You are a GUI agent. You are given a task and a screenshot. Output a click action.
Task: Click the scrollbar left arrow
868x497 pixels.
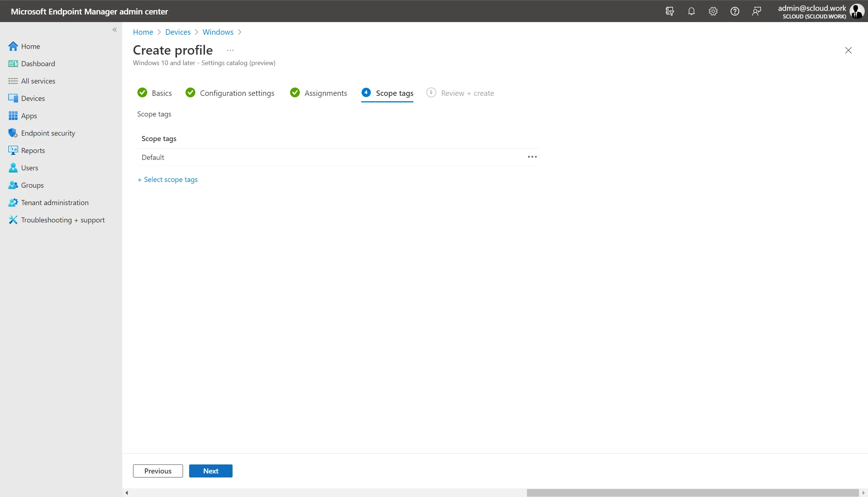point(127,493)
